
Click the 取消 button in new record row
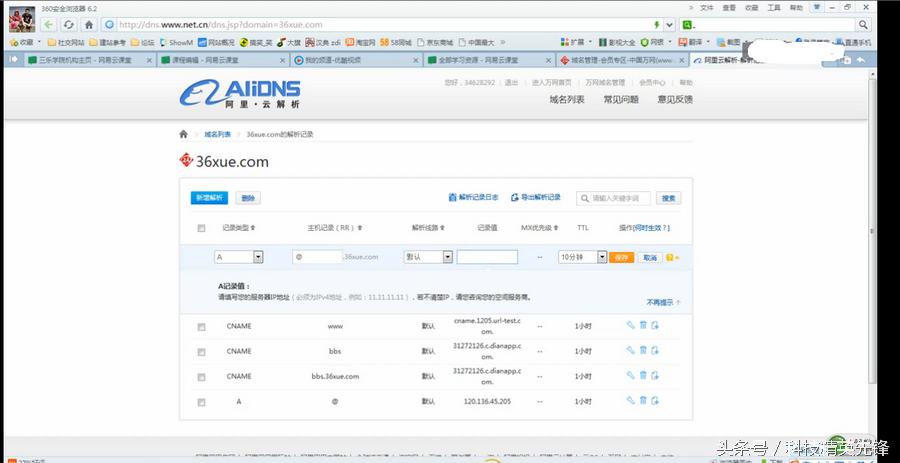pos(650,258)
